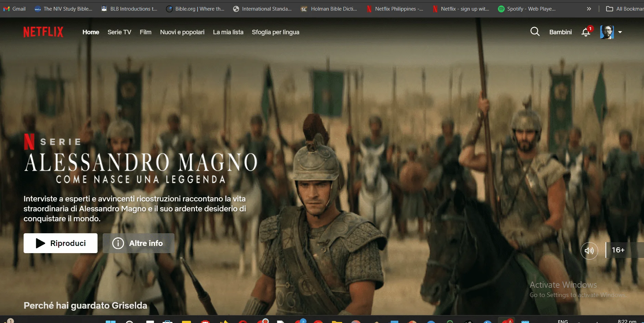Click the 'Perché hai guardato Griselda' row heading
The image size is (644, 323).
85,306
